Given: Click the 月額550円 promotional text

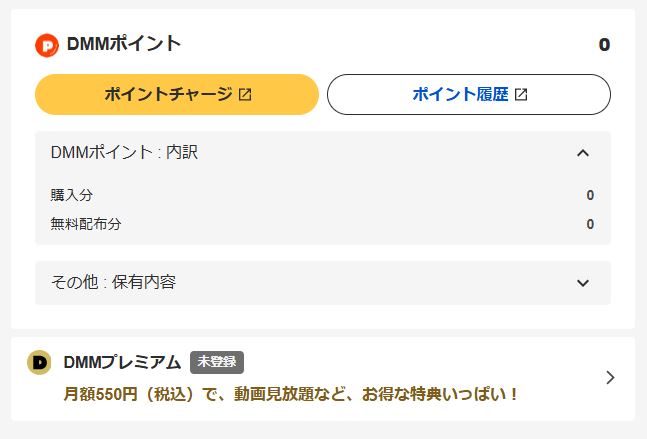Looking at the screenshot, I should pyautogui.click(x=291, y=394).
